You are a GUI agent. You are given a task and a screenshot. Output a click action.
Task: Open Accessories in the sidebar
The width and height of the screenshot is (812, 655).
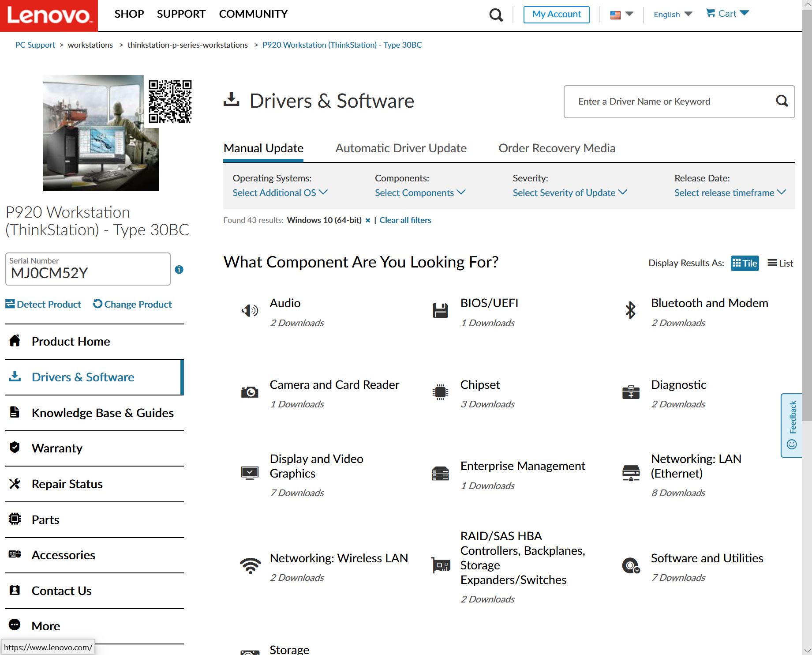pyautogui.click(x=94, y=555)
